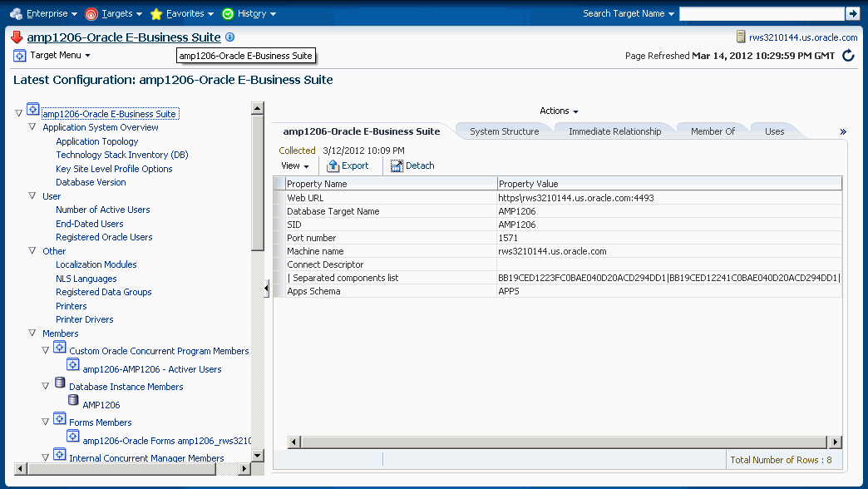Open Key Site Level Profile Options
Viewport: 868px width, 489px height.
click(x=114, y=169)
